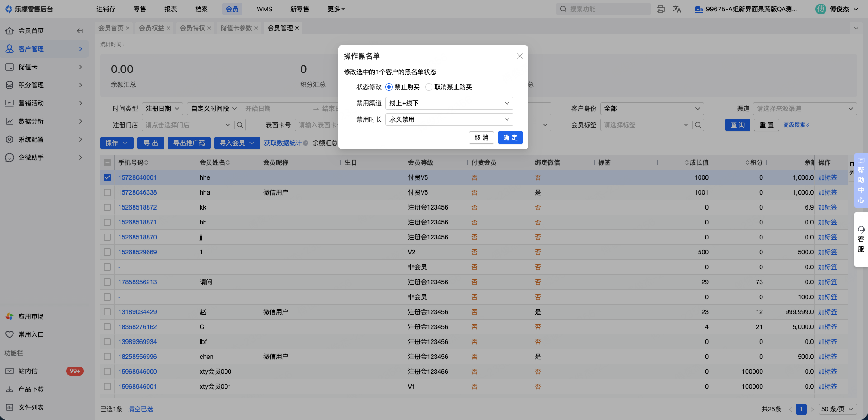Collapse the sidebar with the arrow icon
Image resolution: width=868 pixels, height=420 pixels.
coord(80,31)
